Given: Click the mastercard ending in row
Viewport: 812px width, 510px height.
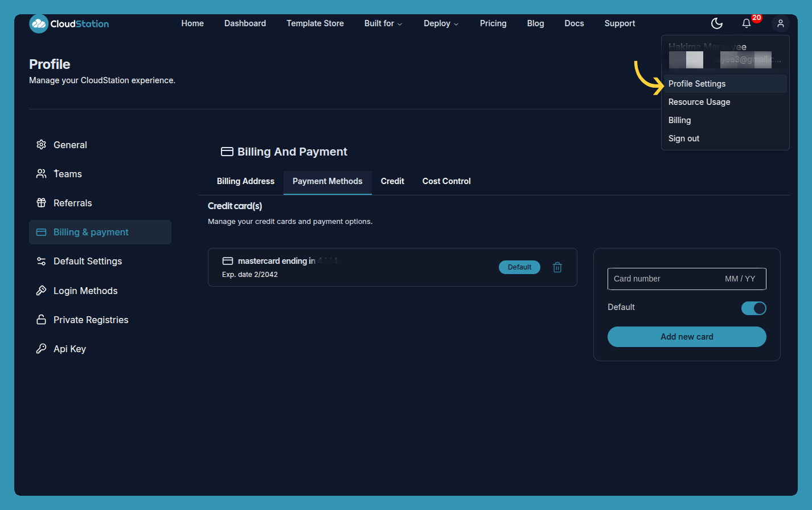Looking at the screenshot, I should tap(392, 267).
